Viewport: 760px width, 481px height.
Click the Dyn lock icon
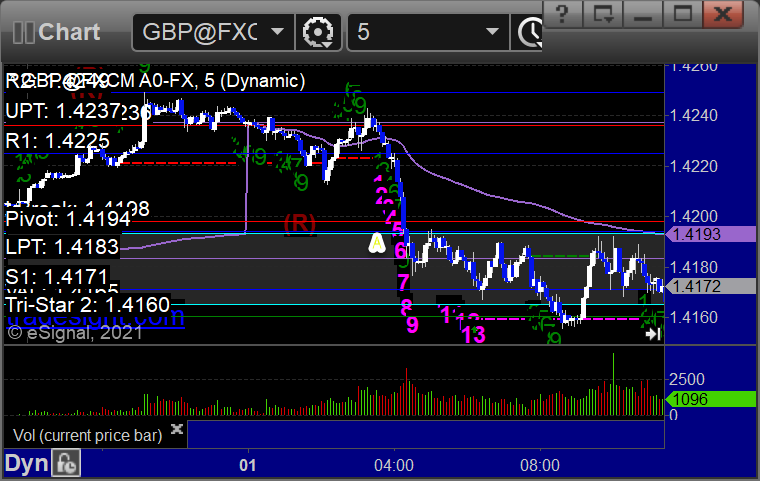pos(66,464)
